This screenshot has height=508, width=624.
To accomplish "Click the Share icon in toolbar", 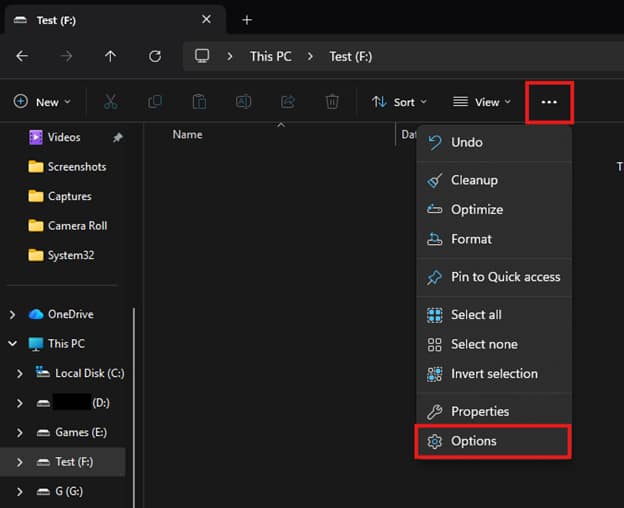I will pyautogui.click(x=288, y=102).
